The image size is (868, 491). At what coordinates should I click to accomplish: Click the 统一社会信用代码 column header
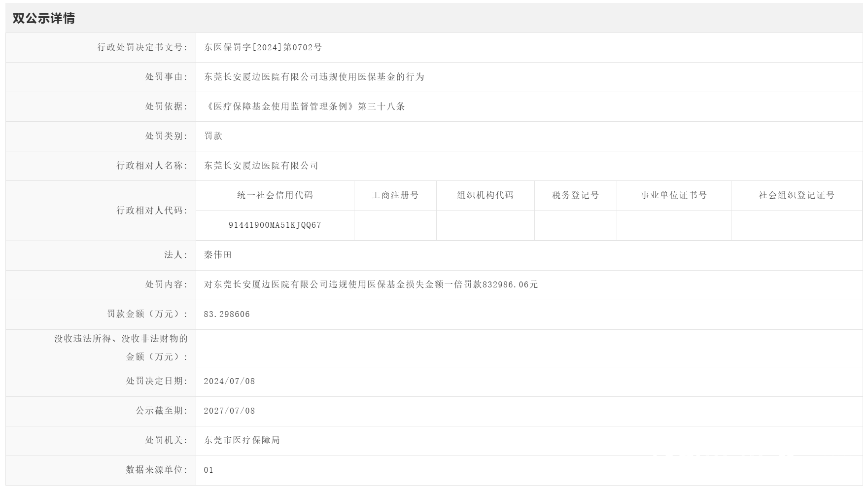pos(275,195)
